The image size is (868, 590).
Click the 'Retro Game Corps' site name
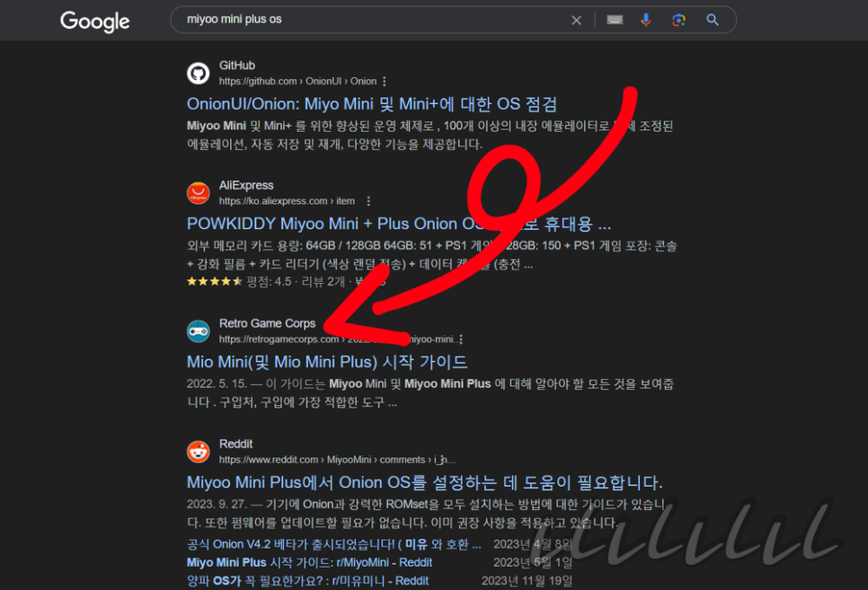pos(268,323)
